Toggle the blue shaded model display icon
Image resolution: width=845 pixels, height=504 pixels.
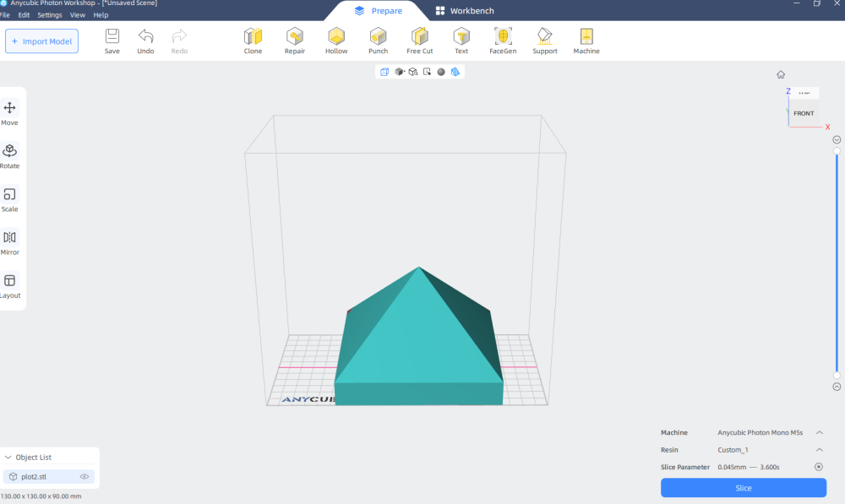pyautogui.click(x=455, y=72)
